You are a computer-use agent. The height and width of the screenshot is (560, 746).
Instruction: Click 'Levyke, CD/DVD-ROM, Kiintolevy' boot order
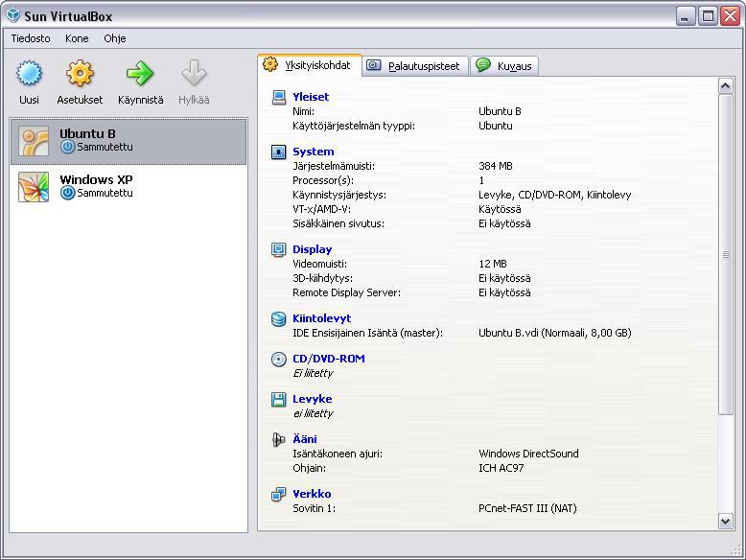pyautogui.click(x=555, y=195)
